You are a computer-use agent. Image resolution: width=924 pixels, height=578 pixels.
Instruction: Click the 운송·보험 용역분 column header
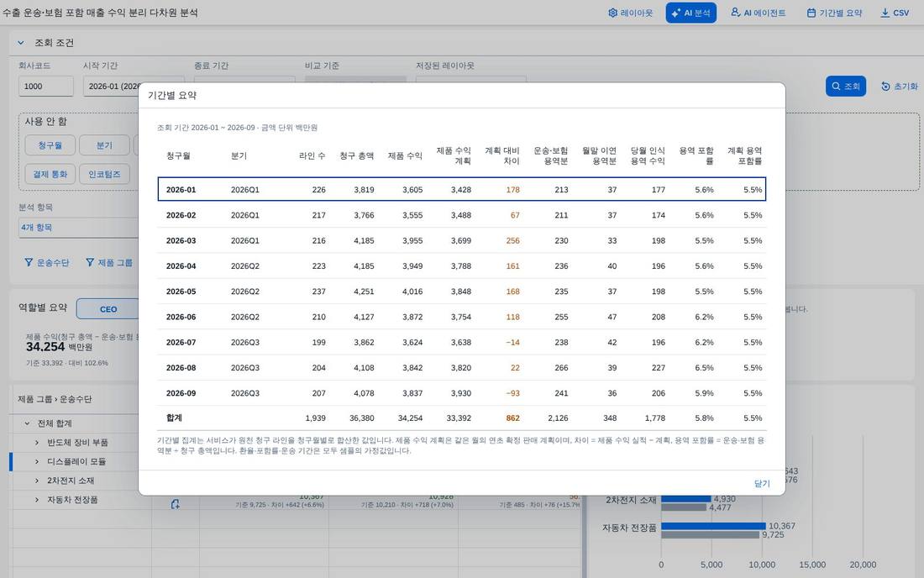click(550, 155)
